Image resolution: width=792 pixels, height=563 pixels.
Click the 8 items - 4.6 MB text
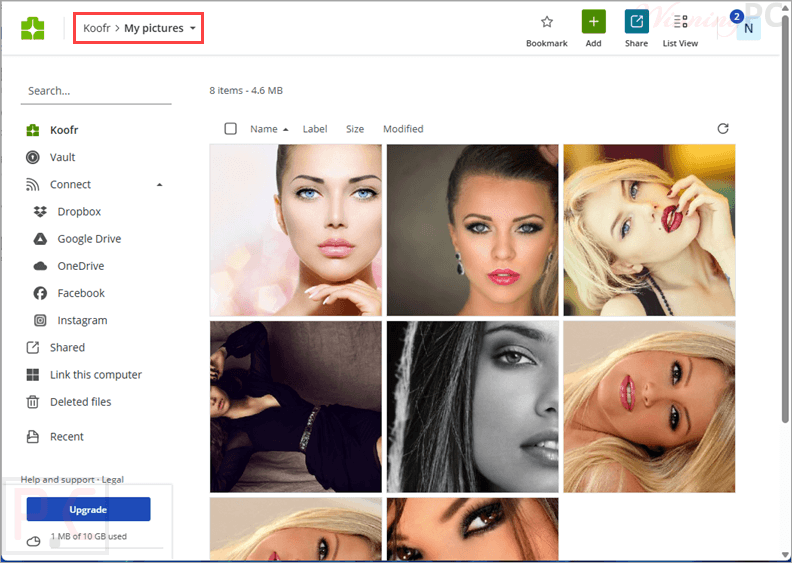tap(246, 91)
